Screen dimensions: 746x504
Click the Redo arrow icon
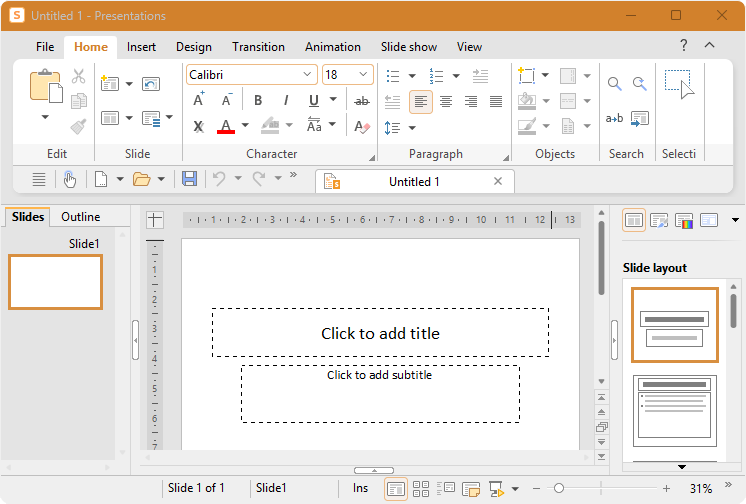click(259, 179)
